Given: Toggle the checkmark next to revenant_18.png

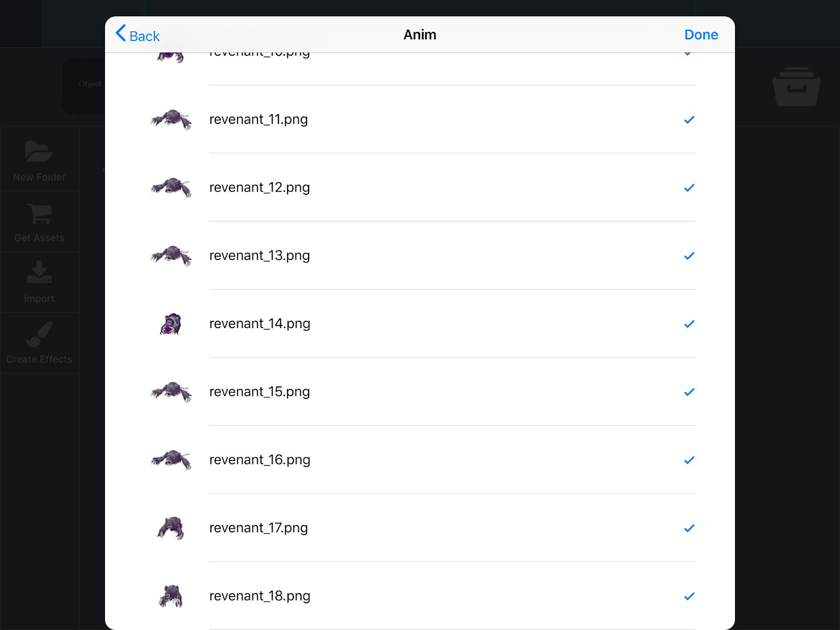Looking at the screenshot, I should [x=689, y=596].
